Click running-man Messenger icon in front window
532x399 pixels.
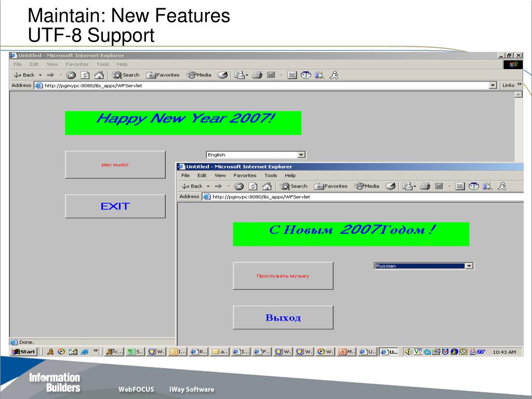(x=502, y=187)
